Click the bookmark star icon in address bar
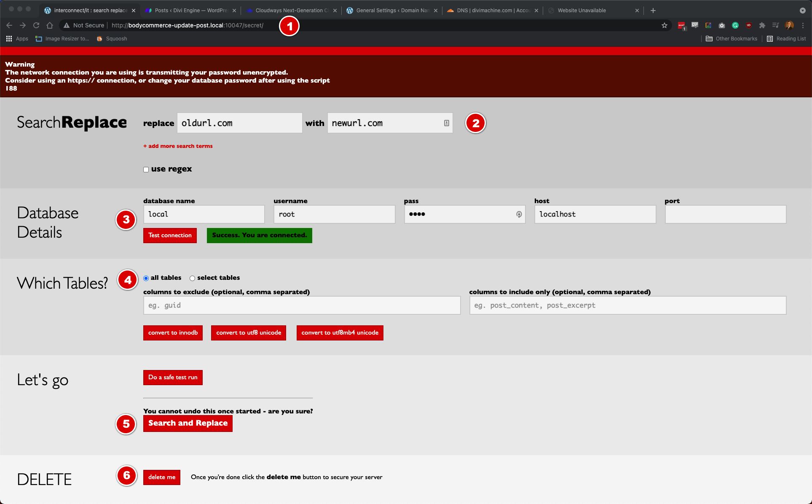The image size is (812, 504). pyautogui.click(x=664, y=26)
